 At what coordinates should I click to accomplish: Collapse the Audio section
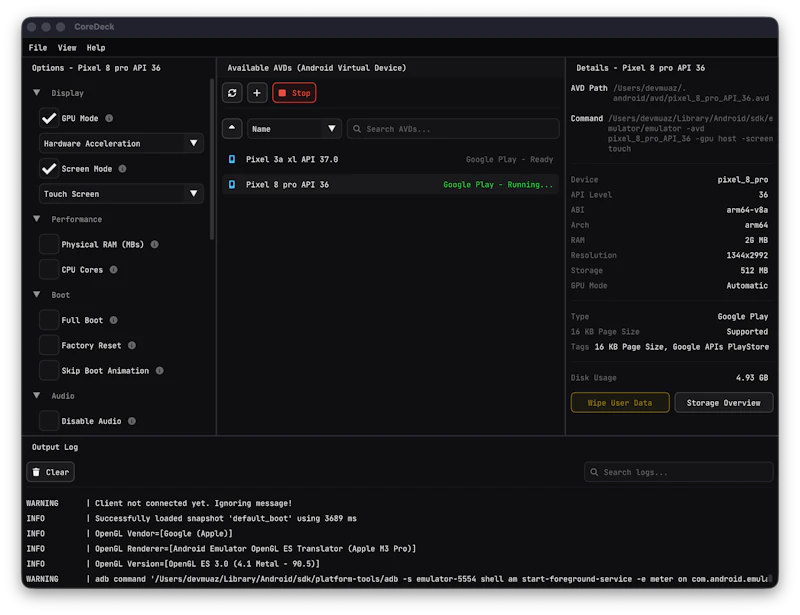(37, 396)
